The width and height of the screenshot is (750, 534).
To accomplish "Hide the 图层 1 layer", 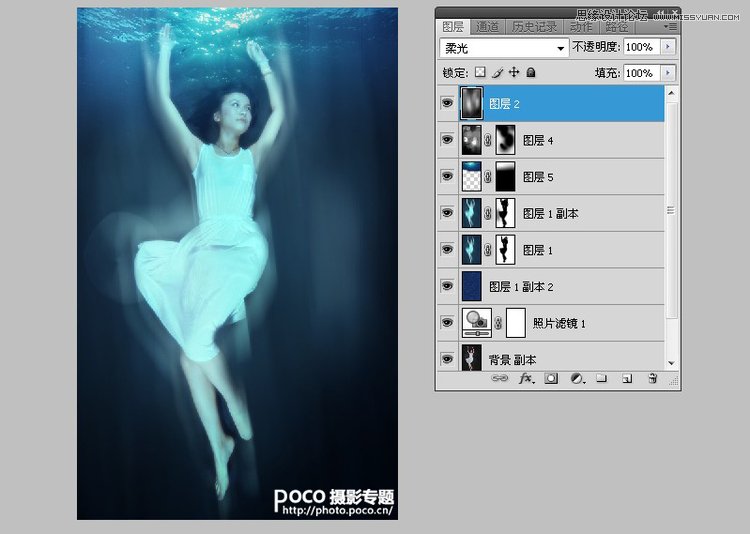I will 447,249.
